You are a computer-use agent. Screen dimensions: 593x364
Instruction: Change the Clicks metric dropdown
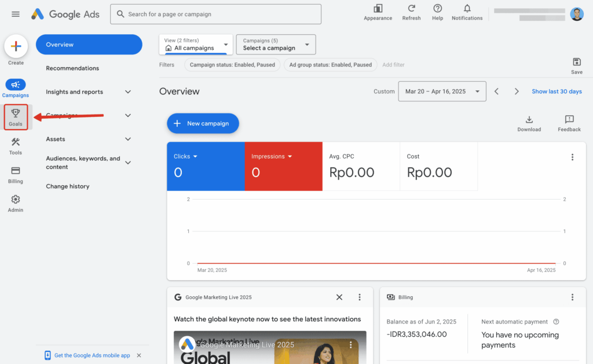pos(185,156)
